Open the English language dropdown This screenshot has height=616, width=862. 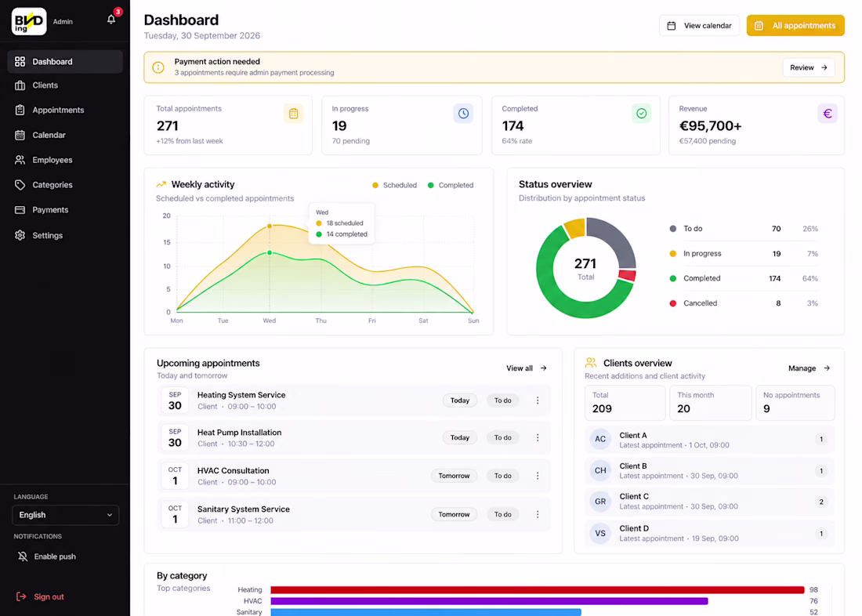pos(65,515)
